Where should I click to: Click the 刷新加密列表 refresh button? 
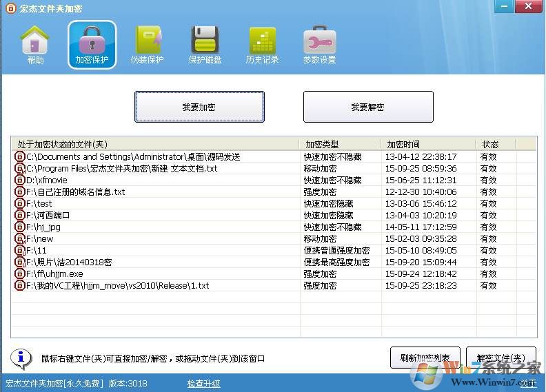[x=425, y=358]
